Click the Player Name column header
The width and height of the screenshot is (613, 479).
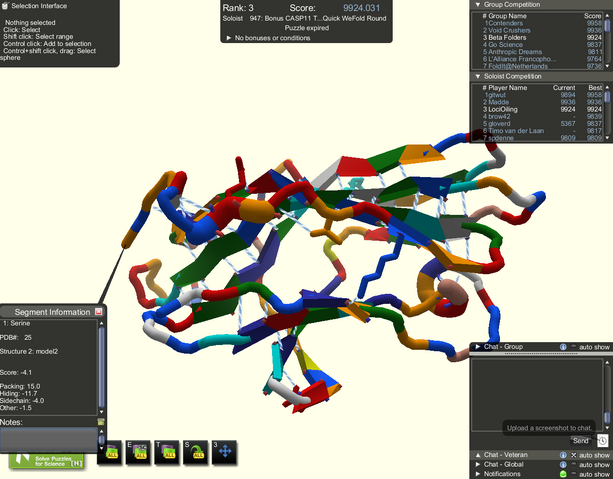[507, 88]
